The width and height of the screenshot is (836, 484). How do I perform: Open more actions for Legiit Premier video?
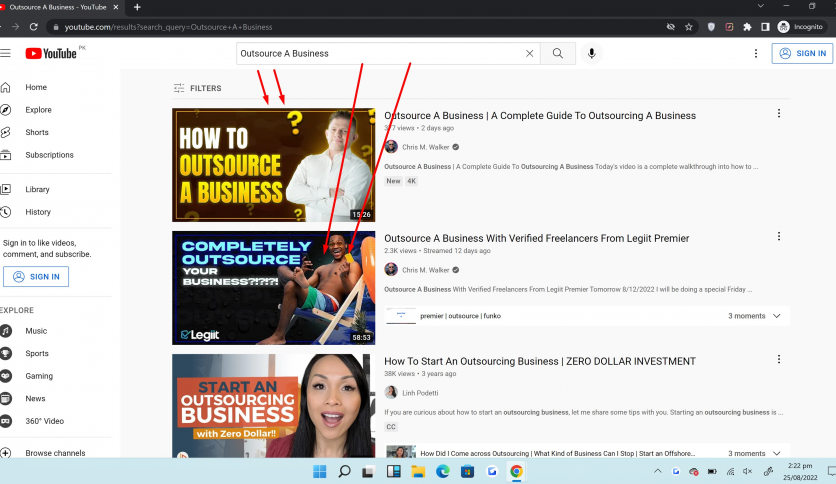click(779, 236)
